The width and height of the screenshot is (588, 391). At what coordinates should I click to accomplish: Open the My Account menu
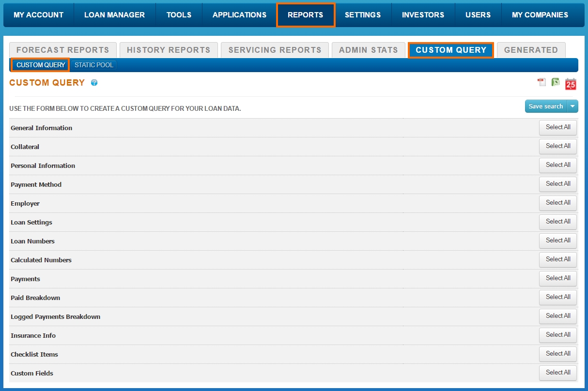tap(39, 15)
